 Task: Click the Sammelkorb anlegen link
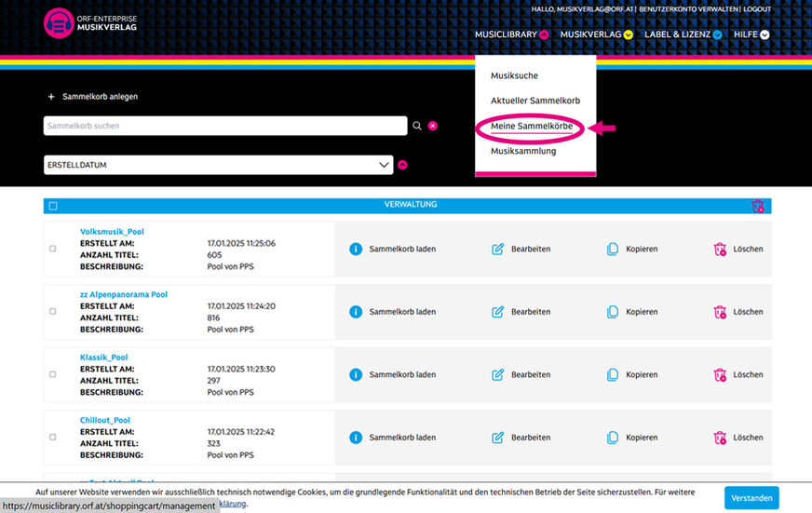pos(93,97)
